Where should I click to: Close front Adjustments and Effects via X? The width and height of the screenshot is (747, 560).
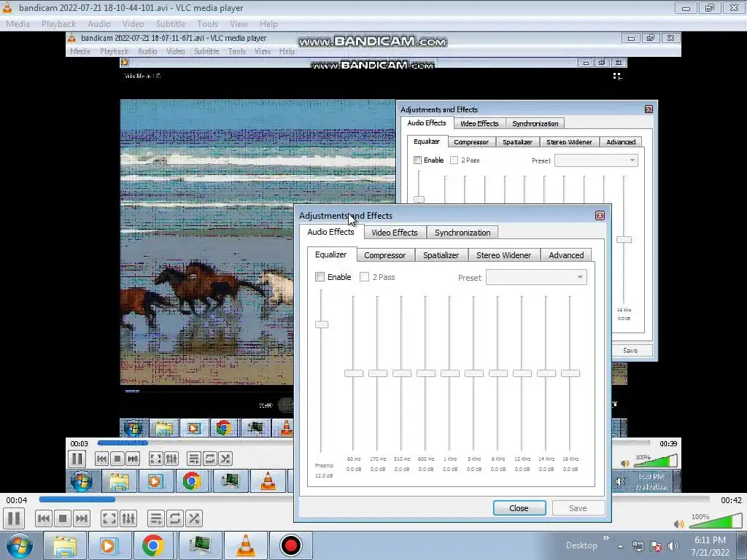coord(600,216)
